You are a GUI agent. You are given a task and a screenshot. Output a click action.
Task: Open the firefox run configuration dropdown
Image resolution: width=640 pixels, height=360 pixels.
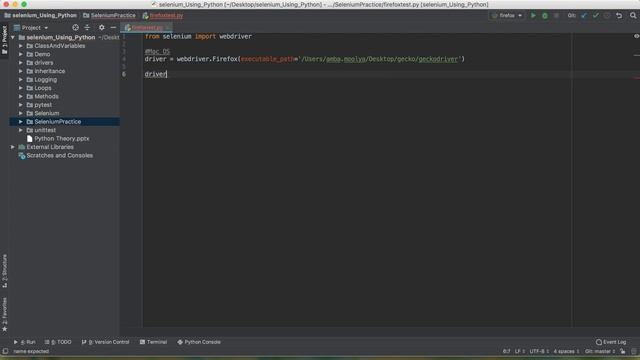click(507, 16)
